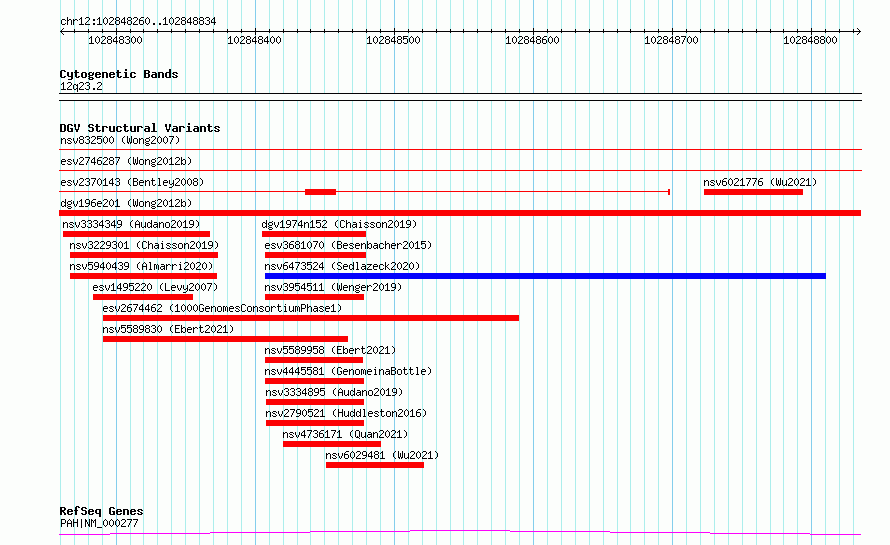The height and width of the screenshot is (545, 890).
Task: Click the red bar under esv1495220 (Levy2007)
Action: pos(143,297)
